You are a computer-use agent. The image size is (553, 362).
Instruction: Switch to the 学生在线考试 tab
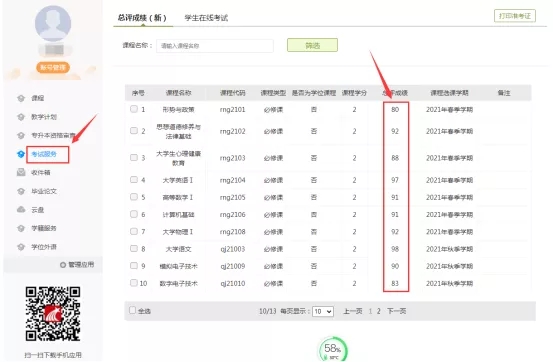point(206,18)
